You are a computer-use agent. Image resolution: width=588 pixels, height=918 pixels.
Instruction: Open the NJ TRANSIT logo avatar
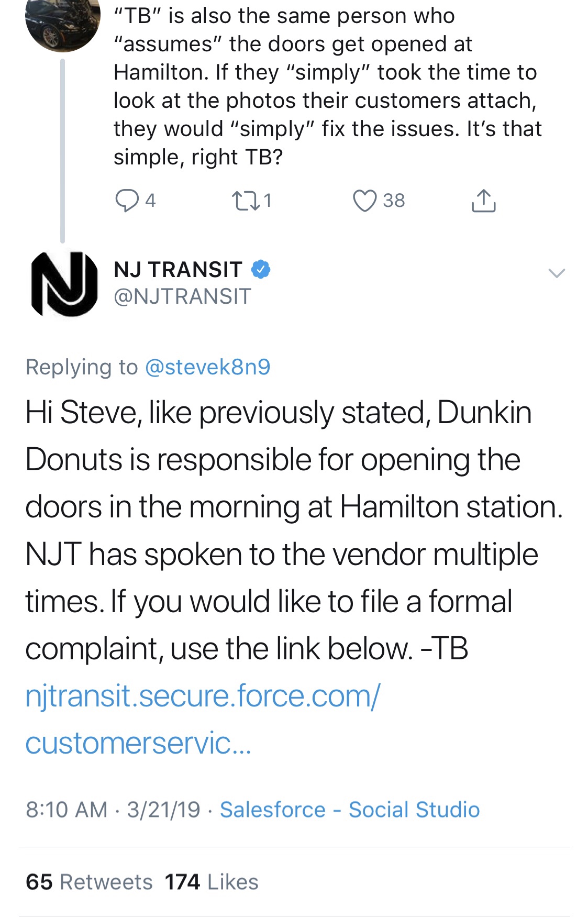click(64, 283)
